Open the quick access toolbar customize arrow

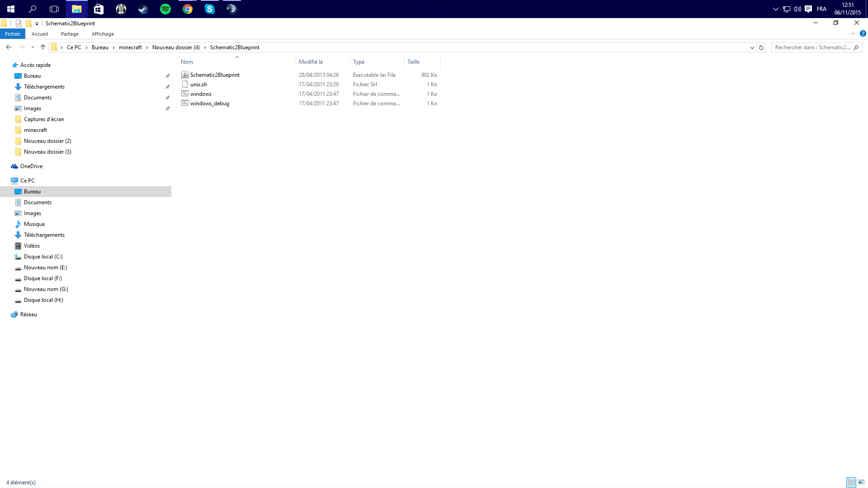pyautogui.click(x=37, y=23)
